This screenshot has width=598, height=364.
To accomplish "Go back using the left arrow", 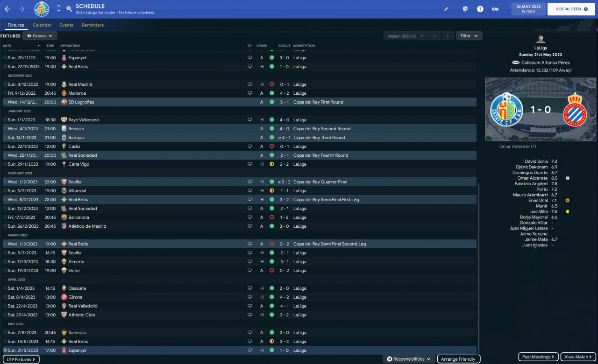I will [7, 9].
